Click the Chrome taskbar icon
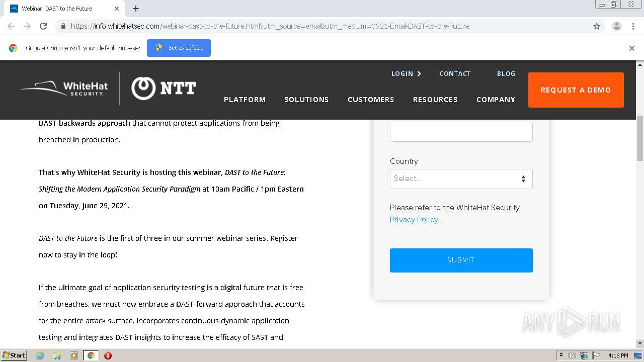Viewport: 644px width, 362px height. [x=91, y=355]
